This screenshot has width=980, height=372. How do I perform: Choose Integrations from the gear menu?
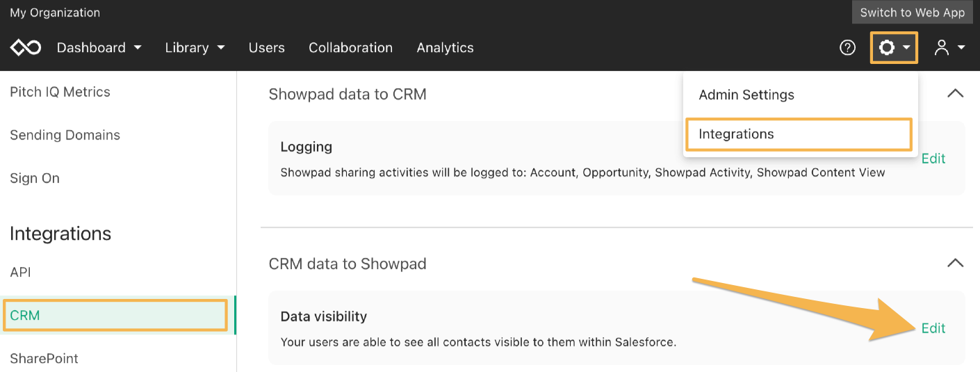(799, 134)
